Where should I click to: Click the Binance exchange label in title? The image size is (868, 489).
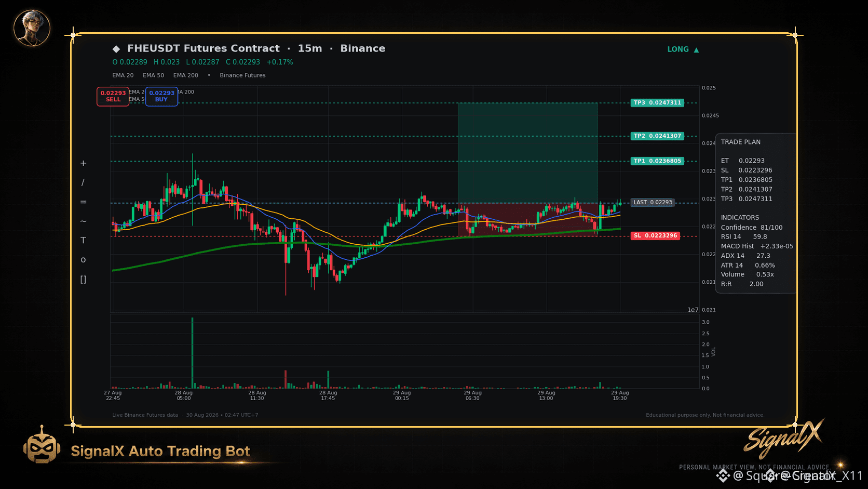tap(363, 48)
